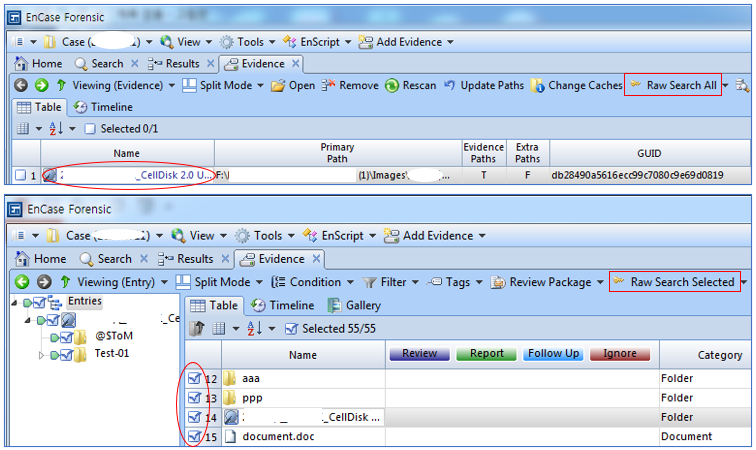Click the Primary Path column header

[x=337, y=153]
